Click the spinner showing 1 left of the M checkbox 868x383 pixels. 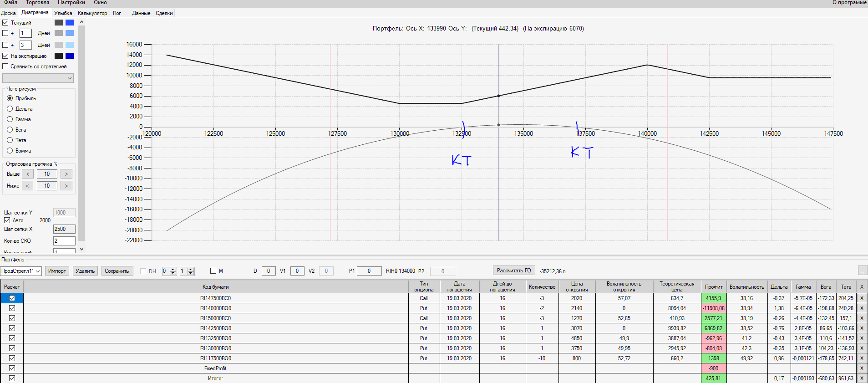187,271
